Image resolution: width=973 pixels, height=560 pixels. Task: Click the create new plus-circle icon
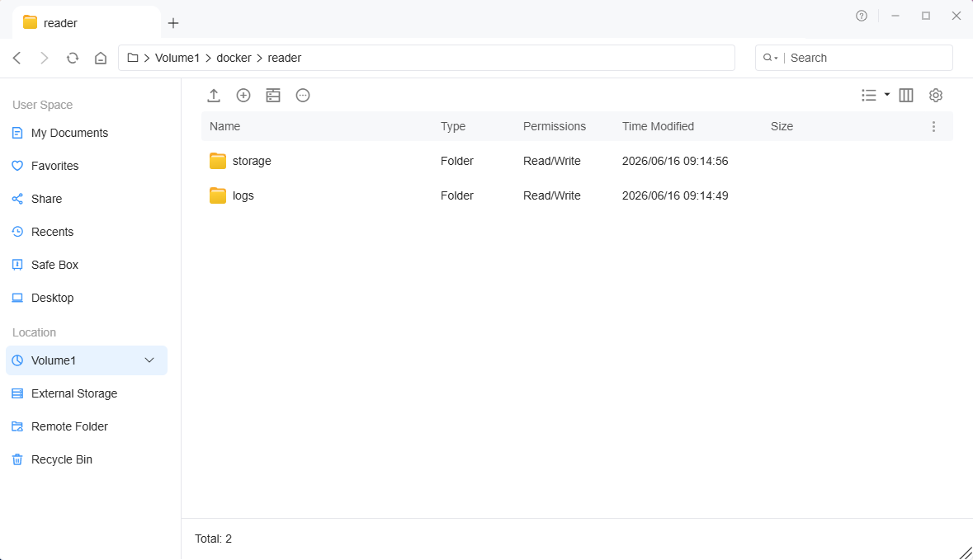pos(243,96)
